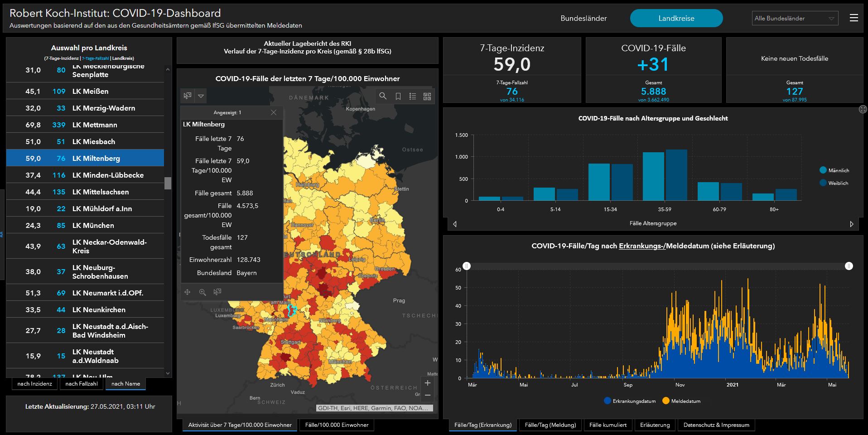Screen dimensions: 868x435
Task: Toggle the Männlich legend entry
Action: click(834, 170)
